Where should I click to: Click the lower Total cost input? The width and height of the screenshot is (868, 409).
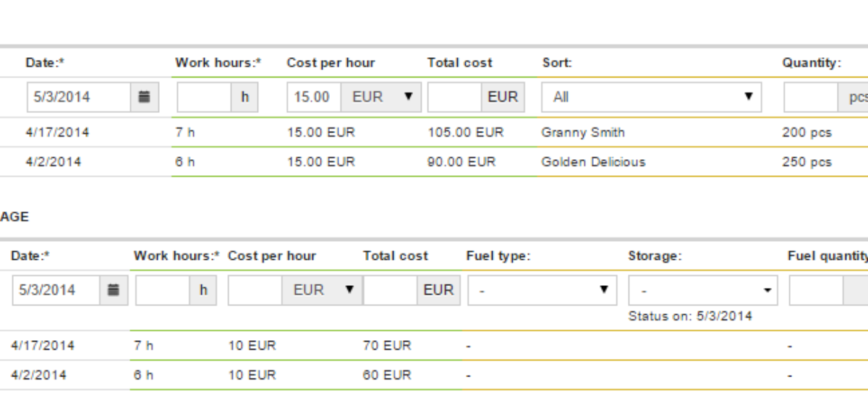tap(391, 290)
